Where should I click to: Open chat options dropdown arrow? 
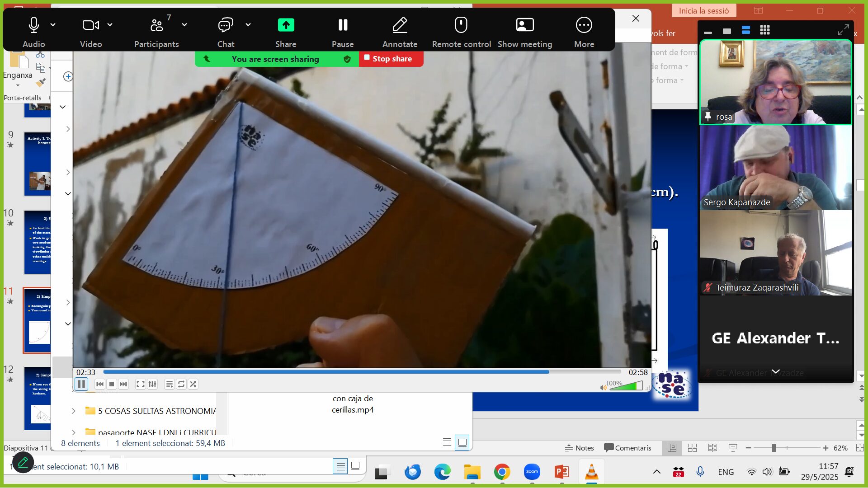[x=248, y=25]
